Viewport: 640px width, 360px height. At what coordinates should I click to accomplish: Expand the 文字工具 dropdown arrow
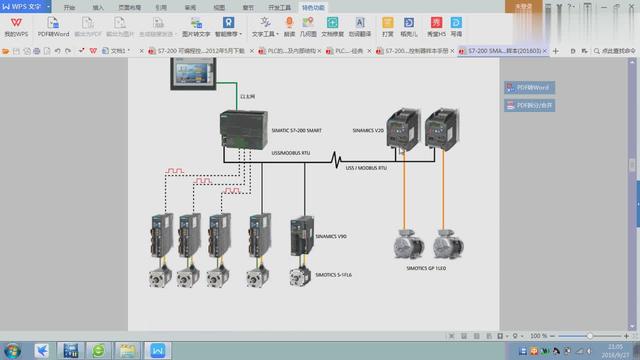pos(278,34)
